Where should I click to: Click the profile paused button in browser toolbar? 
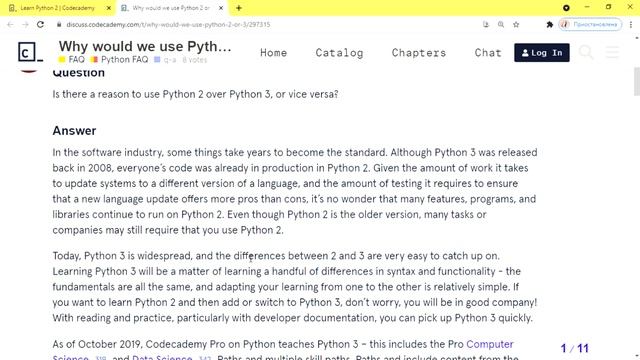(590, 24)
